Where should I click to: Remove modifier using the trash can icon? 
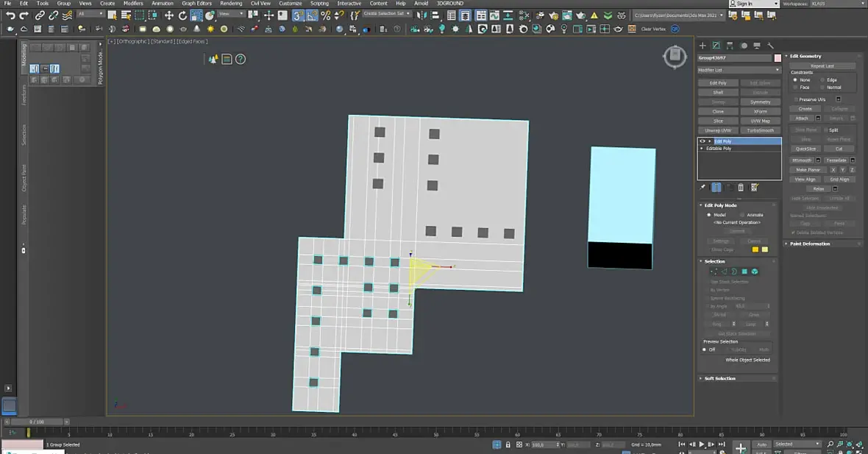click(741, 188)
